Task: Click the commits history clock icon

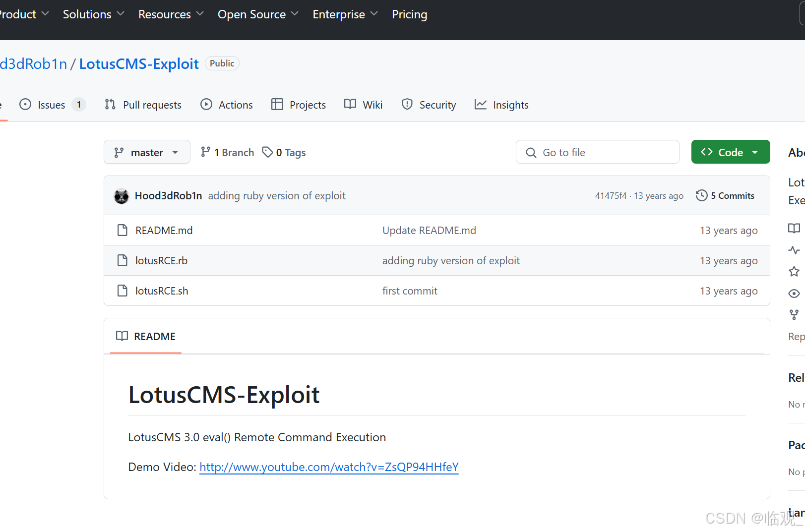Action: [x=701, y=195]
